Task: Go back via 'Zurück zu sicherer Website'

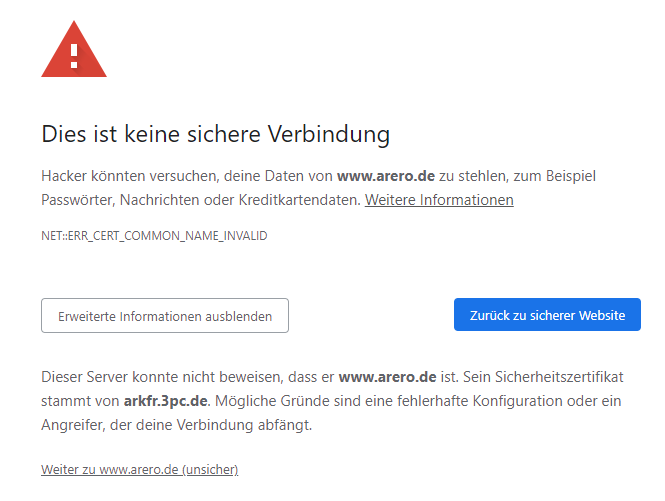Action: coord(547,315)
